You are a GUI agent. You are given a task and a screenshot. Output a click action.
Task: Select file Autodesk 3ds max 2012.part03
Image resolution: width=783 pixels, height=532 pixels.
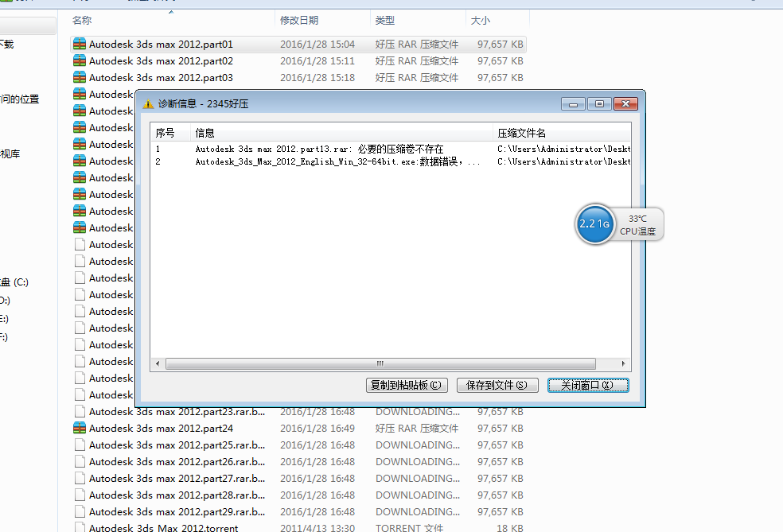tap(298, 77)
